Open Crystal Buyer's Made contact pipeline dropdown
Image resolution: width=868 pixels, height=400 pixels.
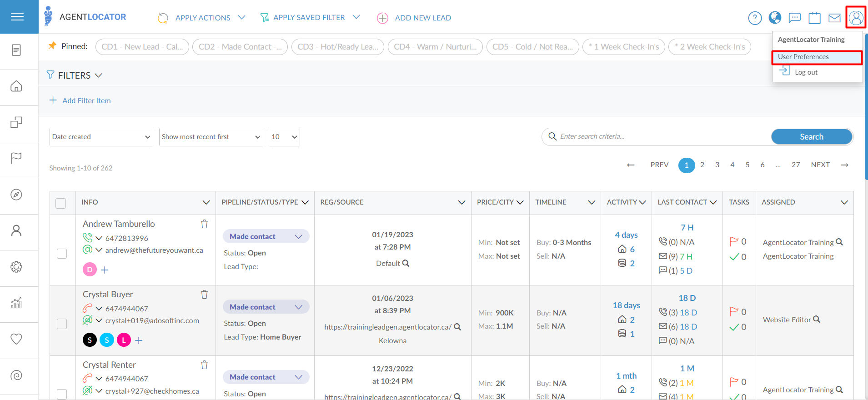coord(266,307)
